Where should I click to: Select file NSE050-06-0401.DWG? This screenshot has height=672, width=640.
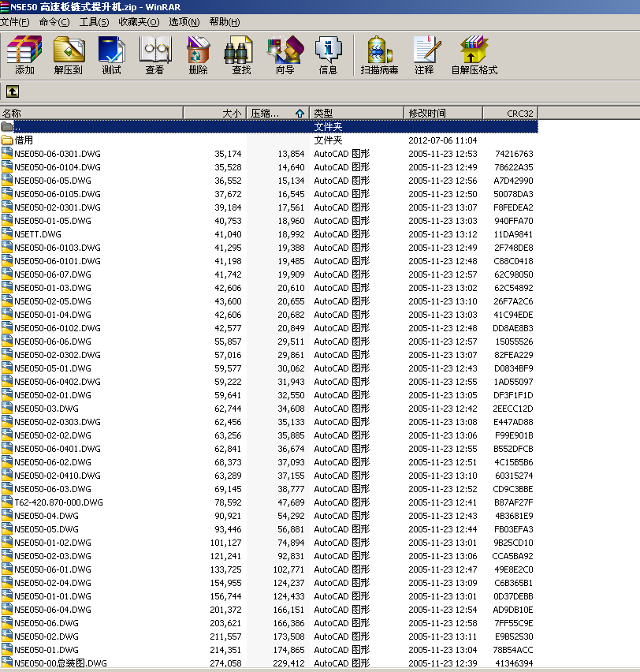(x=58, y=449)
